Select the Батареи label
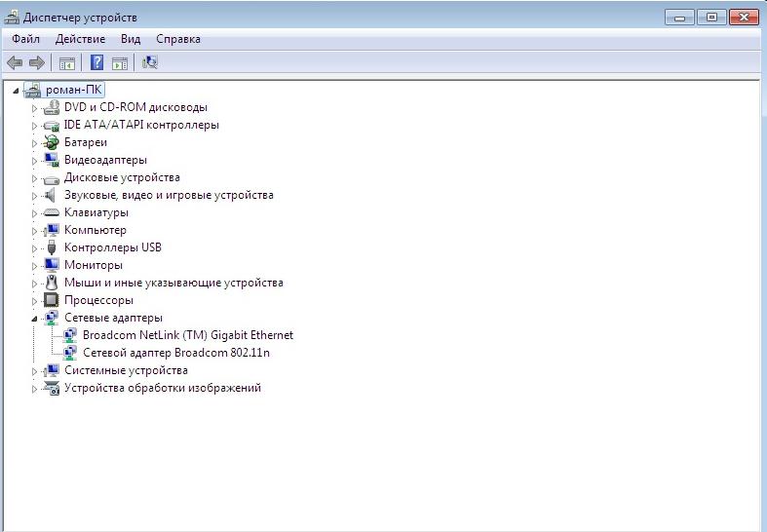This screenshot has width=767, height=532. 86,142
